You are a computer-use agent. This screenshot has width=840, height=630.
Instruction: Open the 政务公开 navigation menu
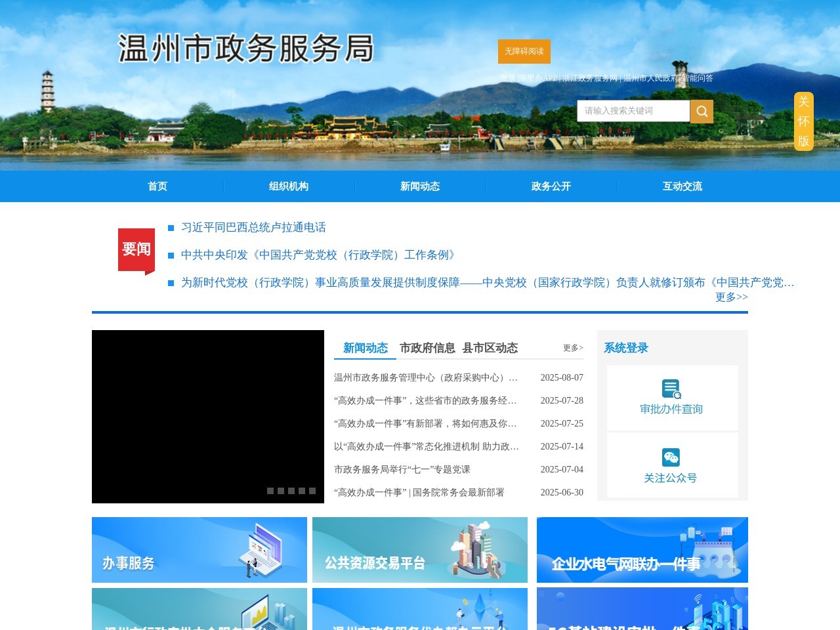click(550, 186)
